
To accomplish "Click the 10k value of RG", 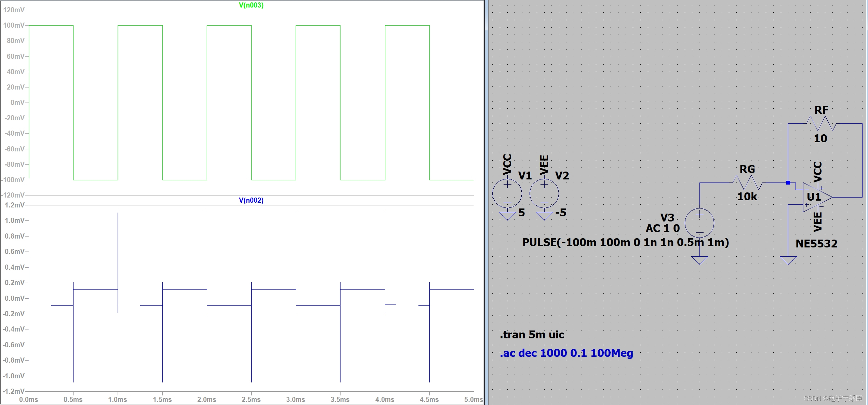I will point(747,197).
